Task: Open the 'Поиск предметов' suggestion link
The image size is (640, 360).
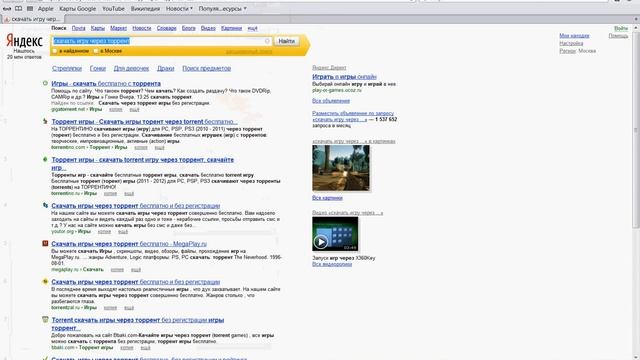Action: [x=207, y=68]
